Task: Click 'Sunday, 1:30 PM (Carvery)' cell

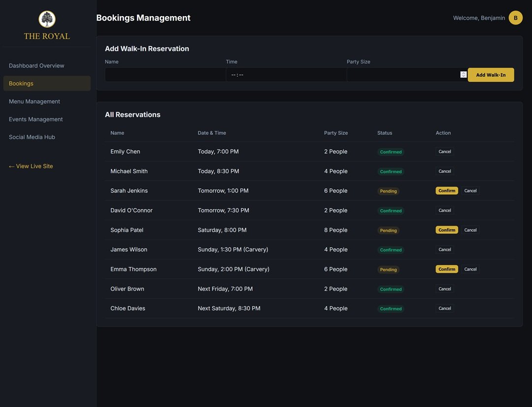Action: (233, 250)
